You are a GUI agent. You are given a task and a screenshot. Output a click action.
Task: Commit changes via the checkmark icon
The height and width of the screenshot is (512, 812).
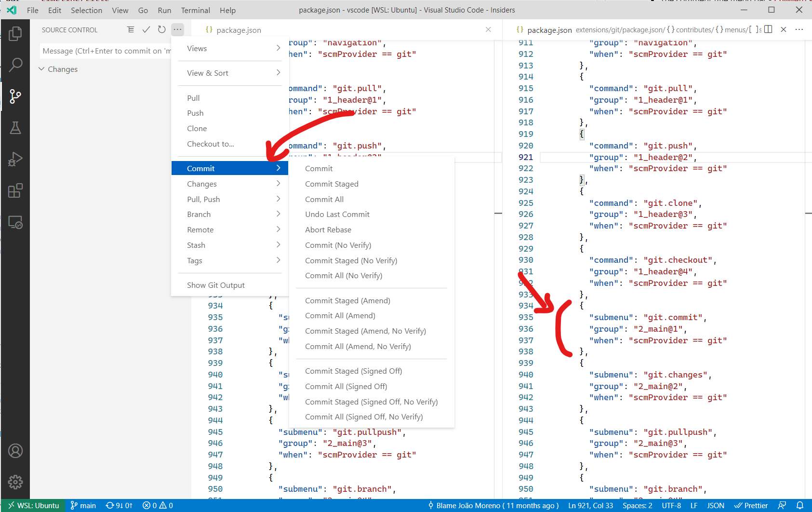pyautogui.click(x=146, y=29)
